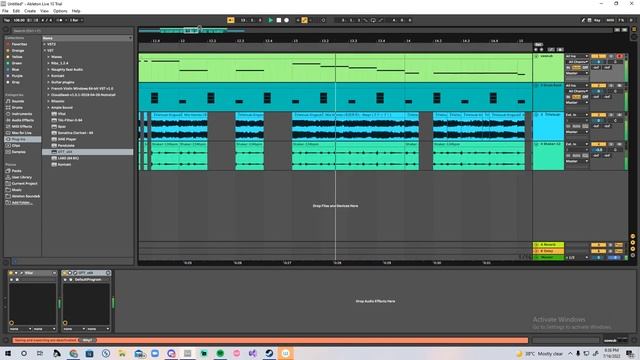Click the Master track volume field
The image size is (640, 360).
(598, 258)
